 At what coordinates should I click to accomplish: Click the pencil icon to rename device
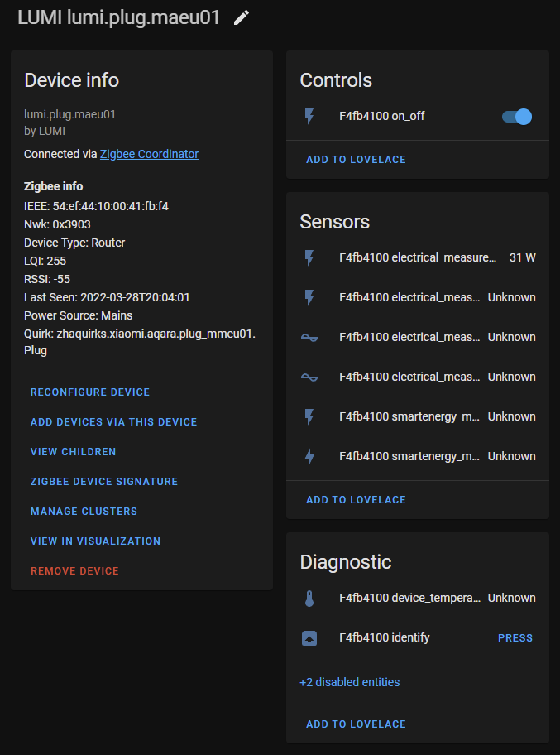(242, 18)
